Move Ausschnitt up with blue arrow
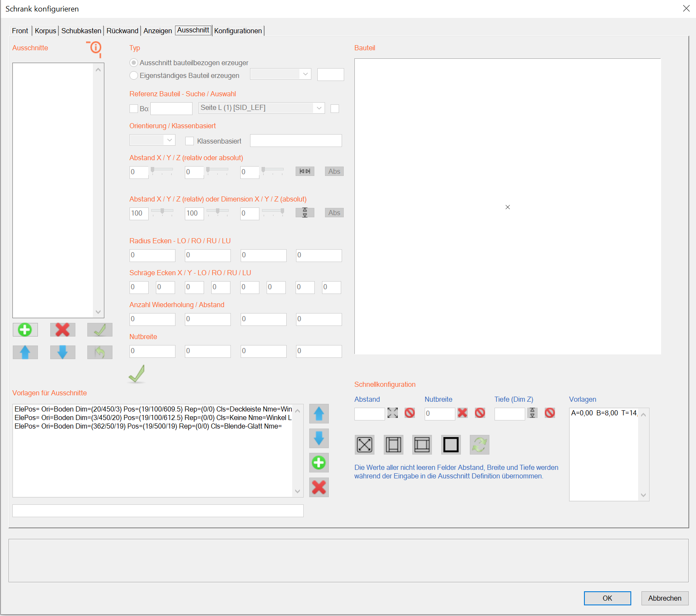696x616 pixels. 25,352
